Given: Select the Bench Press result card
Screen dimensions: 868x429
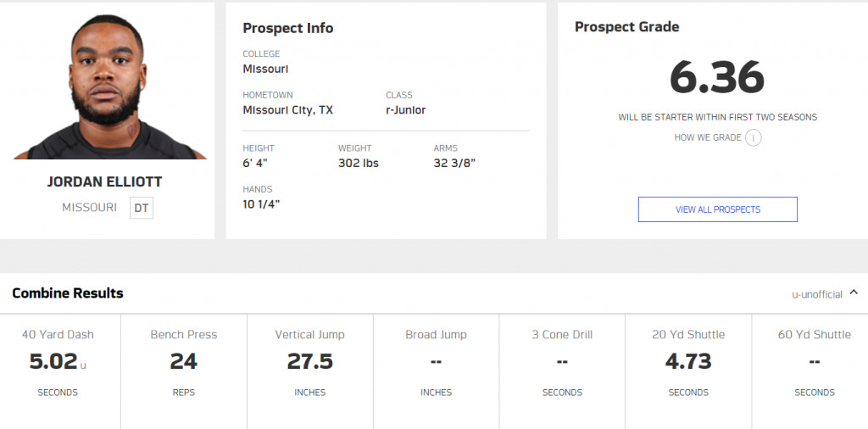Looking at the screenshot, I should coord(184,371).
